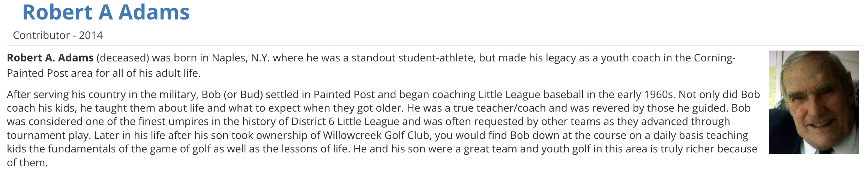Screen dimensions: 868x182
Task: Click the Contributor - 2014 subtitle
Action: click(x=58, y=35)
